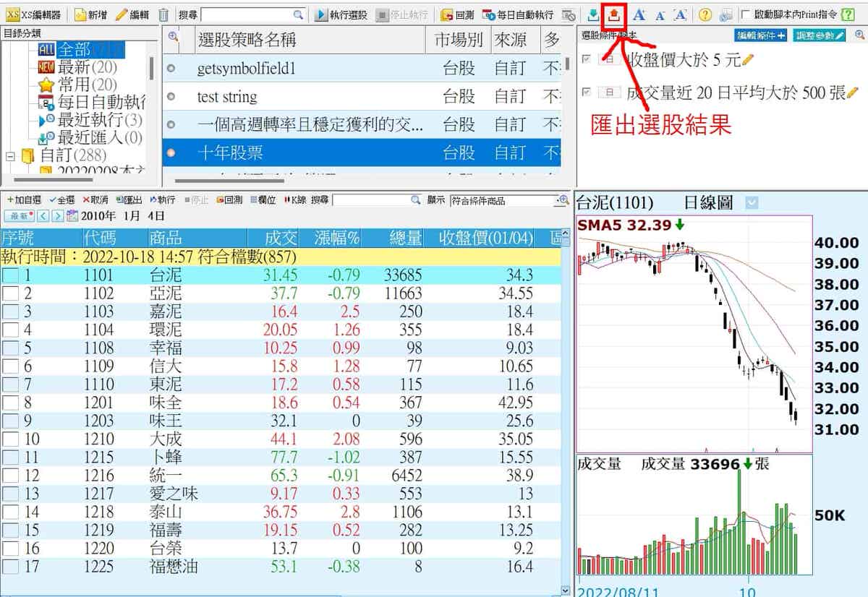This screenshot has height=597, width=868.
Task: Enable 啟動腳本內Print指令 checkbox
Action: point(746,14)
